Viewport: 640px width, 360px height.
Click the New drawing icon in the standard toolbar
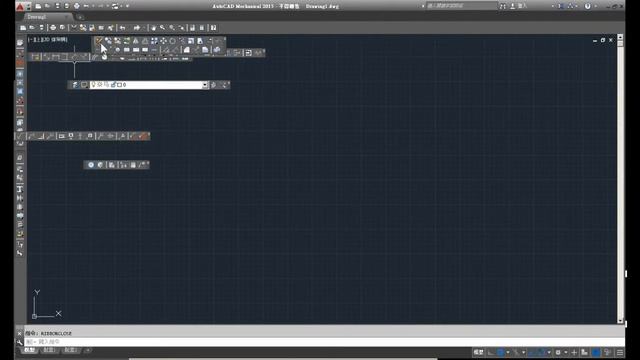tap(23, 28)
